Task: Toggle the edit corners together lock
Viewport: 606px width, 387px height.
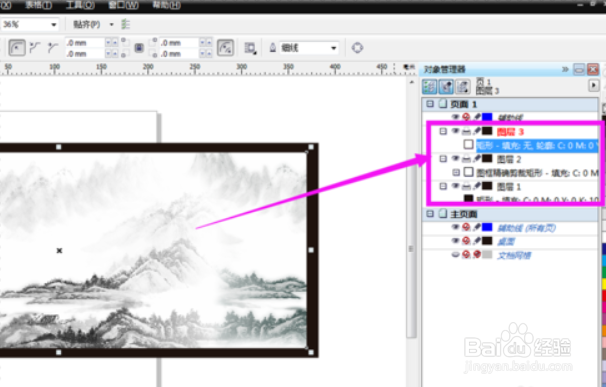Action: pyautogui.click(x=139, y=48)
